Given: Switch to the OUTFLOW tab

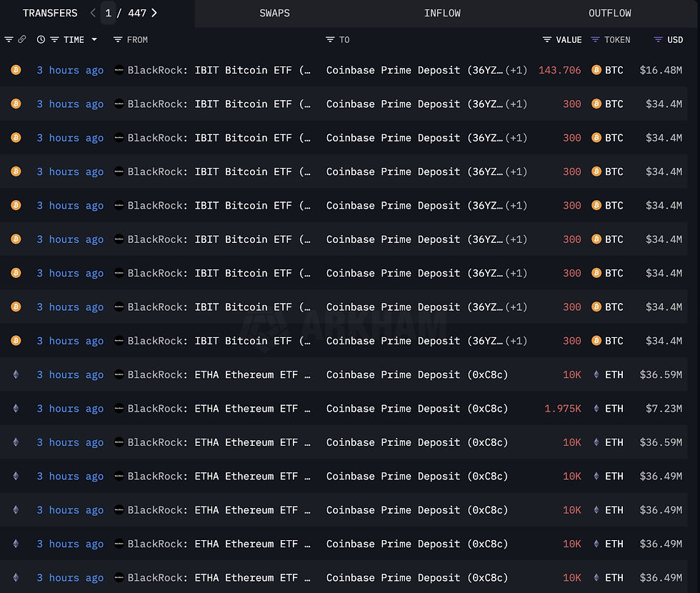Looking at the screenshot, I should [609, 13].
